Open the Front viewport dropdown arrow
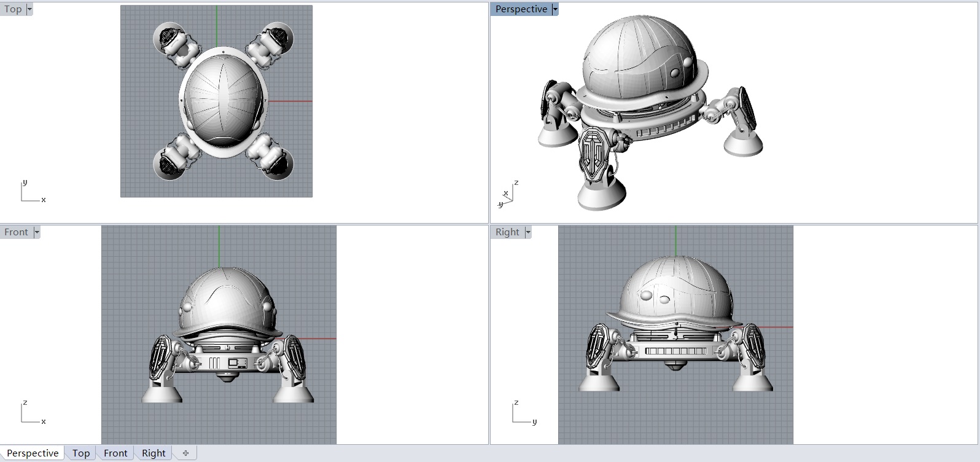The width and height of the screenshot is (980, 462). click(37, 232)
